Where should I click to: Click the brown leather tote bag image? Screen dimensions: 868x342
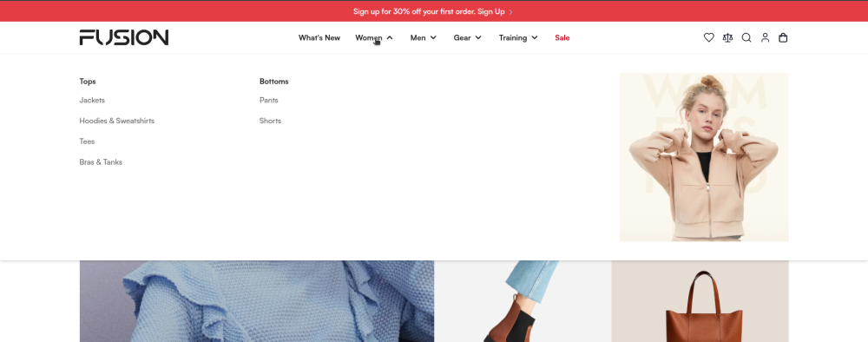point(700,301)
